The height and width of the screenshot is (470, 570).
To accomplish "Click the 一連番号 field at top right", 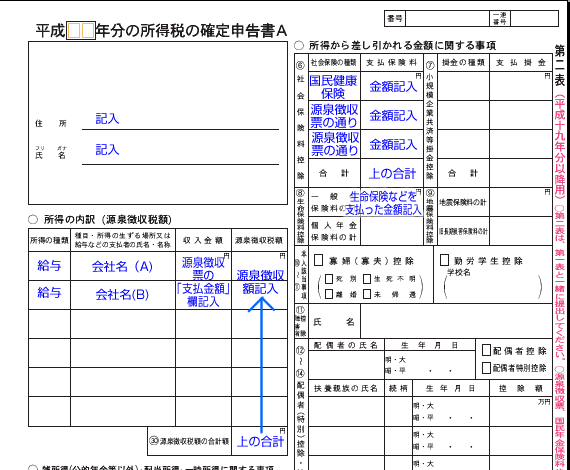I will tap(534, 18).
